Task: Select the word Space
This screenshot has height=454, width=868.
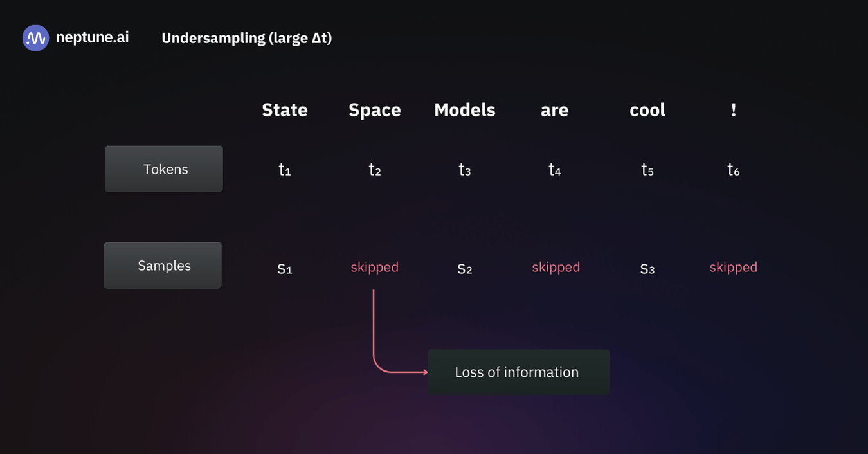Action: point(375,110)
